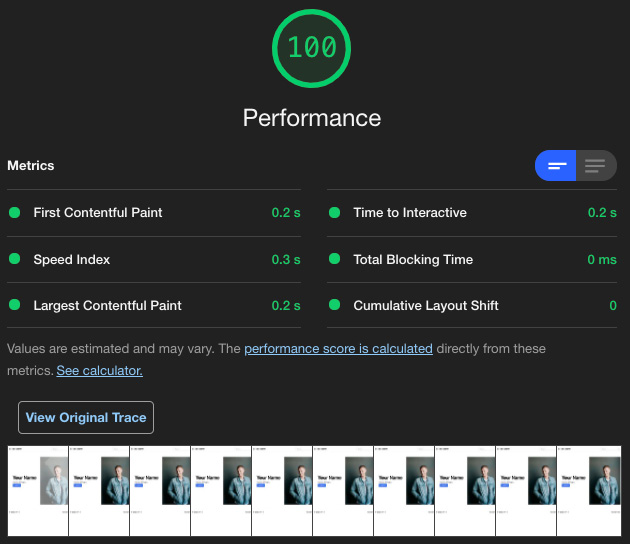This screenshot has height=544, width=630.
Task: Click the 0.2 s Largest Contentful Paint value
Action: pos(286,305)
